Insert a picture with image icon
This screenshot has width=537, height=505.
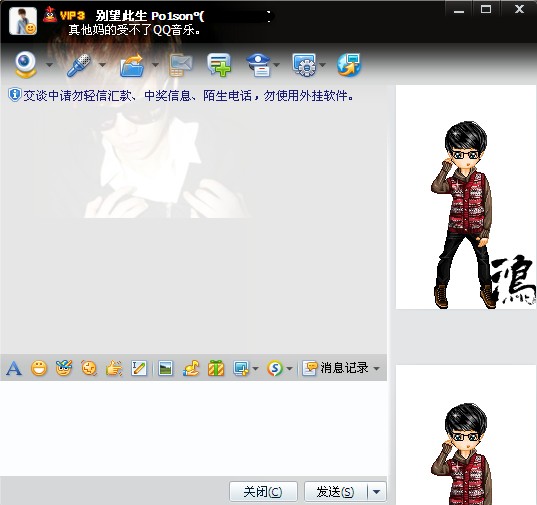pyautogui.click(x=166, y=368)
